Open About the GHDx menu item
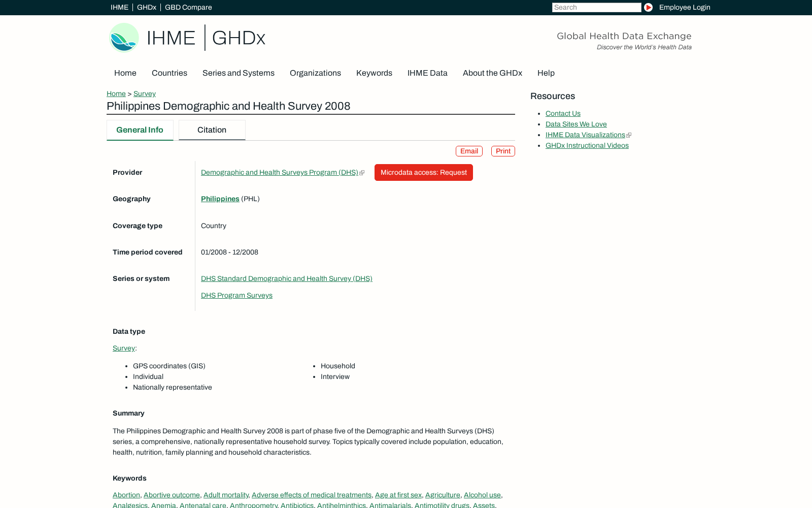This screenshot has height=508, width=812. pyautogui.click(x=492, y=73)
